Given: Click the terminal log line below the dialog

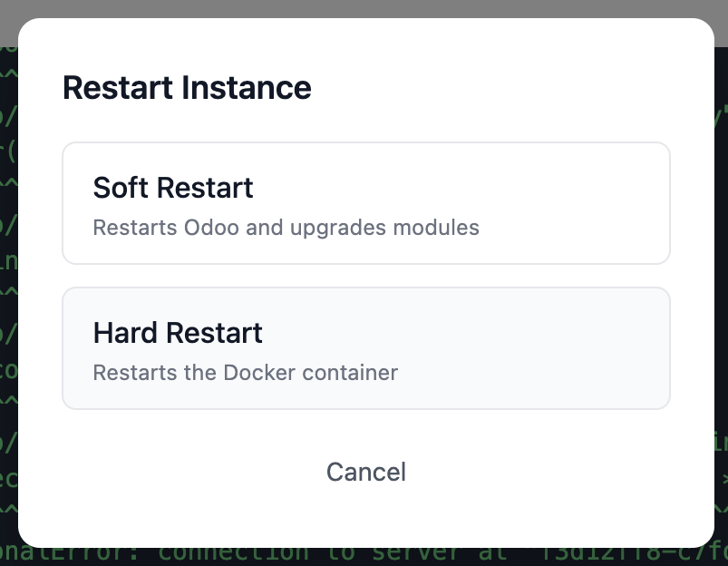Looking at the screenshot, I should [363, 555].
